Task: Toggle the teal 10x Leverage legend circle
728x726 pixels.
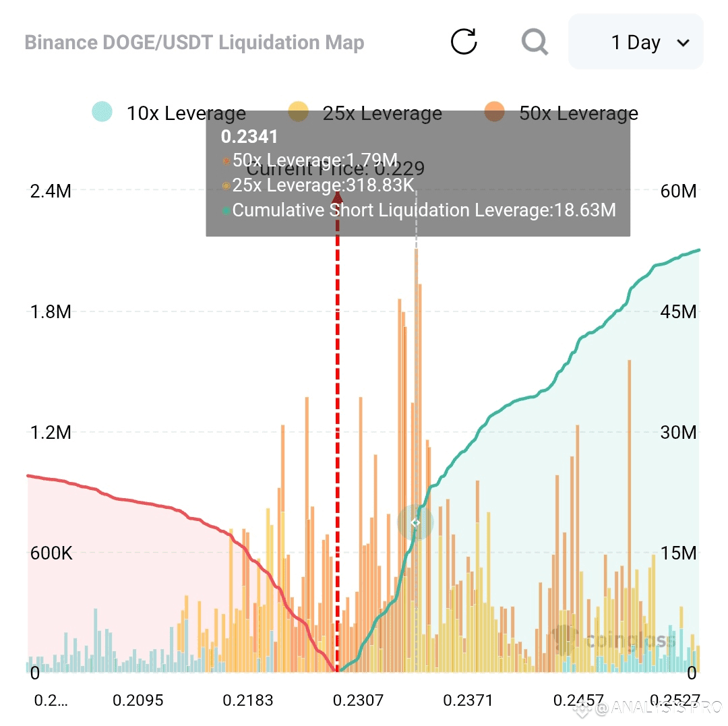Action: 102,111
